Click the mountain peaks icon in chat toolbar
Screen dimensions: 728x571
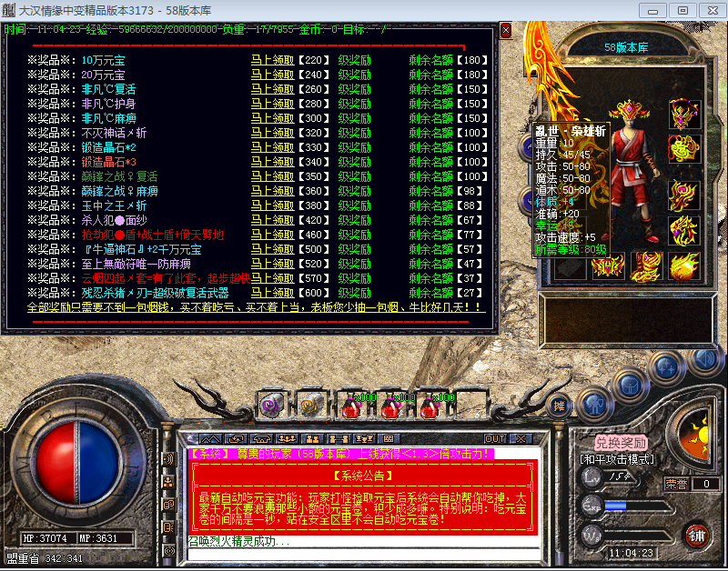(x=210, y=438)
